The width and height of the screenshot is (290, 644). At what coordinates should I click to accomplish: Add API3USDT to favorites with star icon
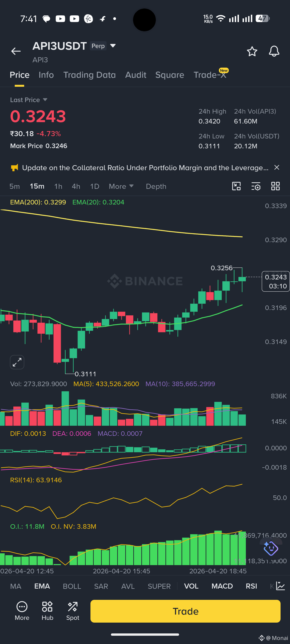tap(252, 51)
